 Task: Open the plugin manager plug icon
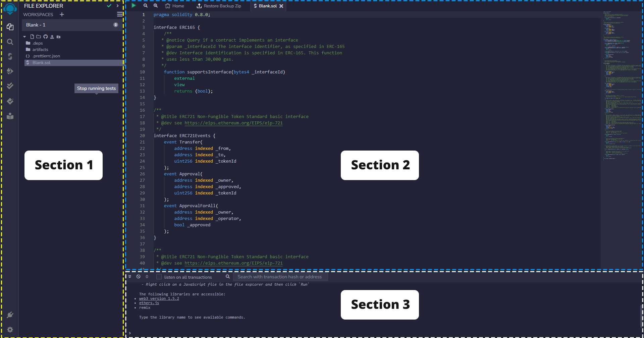pyautogui.click(x=10, y=315)
